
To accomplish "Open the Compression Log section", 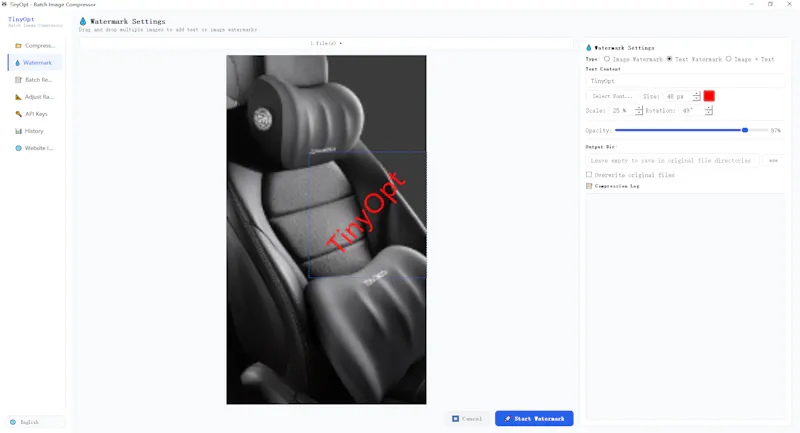I will point(613,186).
